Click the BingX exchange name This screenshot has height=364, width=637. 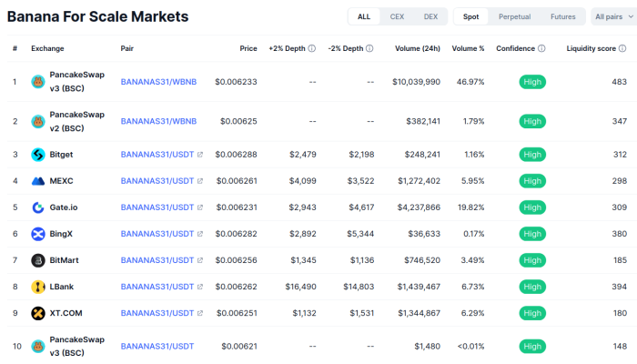[x=61, y=234]
